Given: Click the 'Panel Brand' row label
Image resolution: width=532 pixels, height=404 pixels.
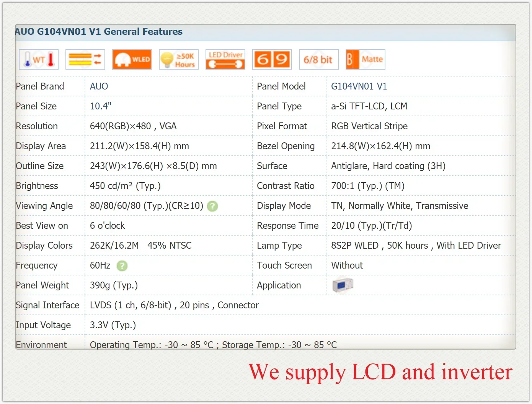Looking at the screenshot, I should [x=40, y=86].
